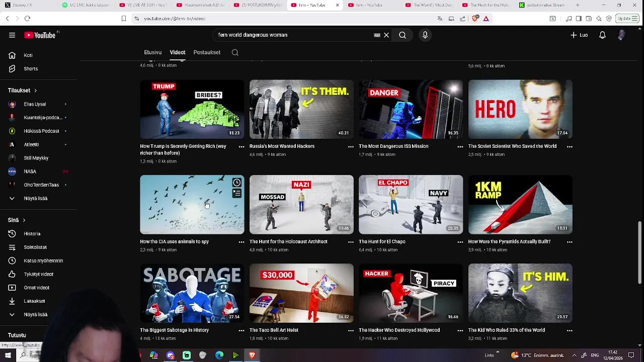Expand the Tilaukset subscriptions section
The width and height of the screenshot is (644, 362).
[23, 90]
